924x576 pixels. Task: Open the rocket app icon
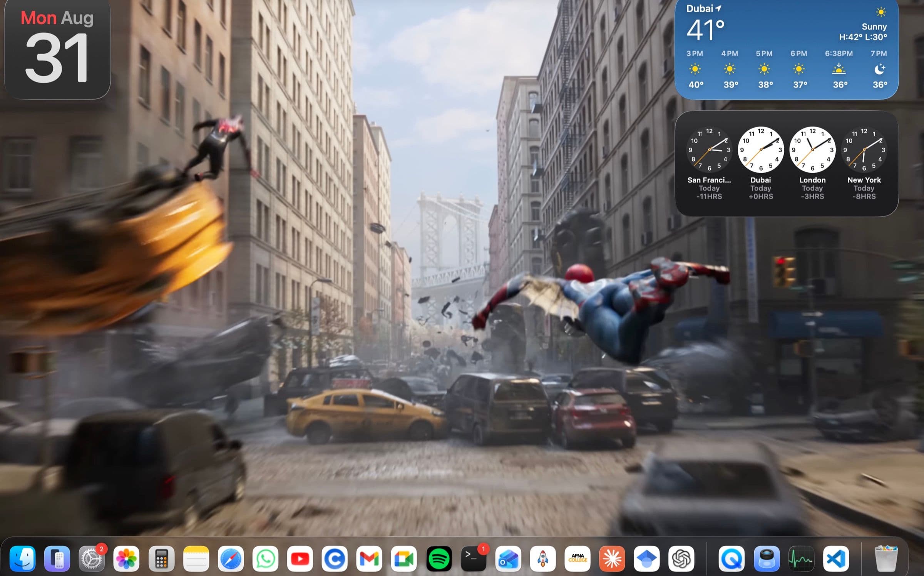tap(543, 558)
